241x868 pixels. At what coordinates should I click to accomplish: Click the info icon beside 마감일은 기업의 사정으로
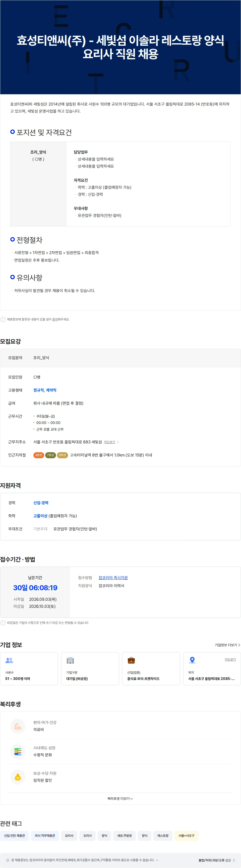pos(3,623)
